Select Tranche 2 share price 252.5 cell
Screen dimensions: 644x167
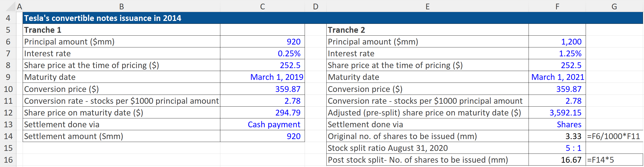pos(557,65)
